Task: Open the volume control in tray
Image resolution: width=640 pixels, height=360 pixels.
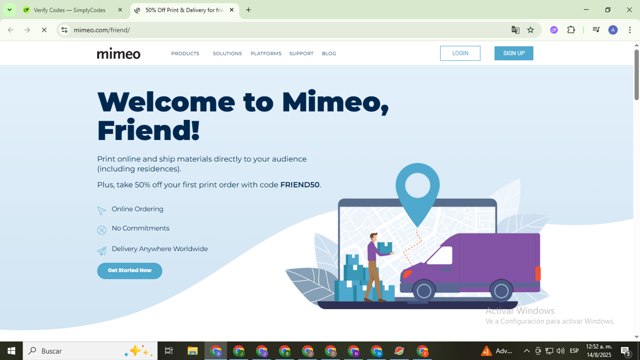Action: tap(560, 351)
